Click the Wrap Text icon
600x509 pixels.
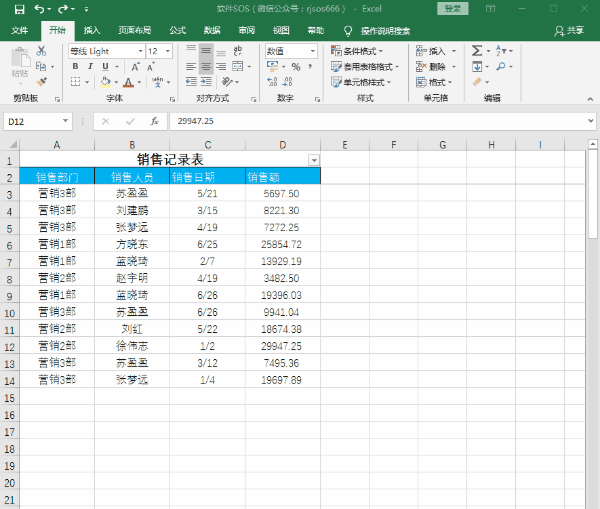tap(238, 51)
